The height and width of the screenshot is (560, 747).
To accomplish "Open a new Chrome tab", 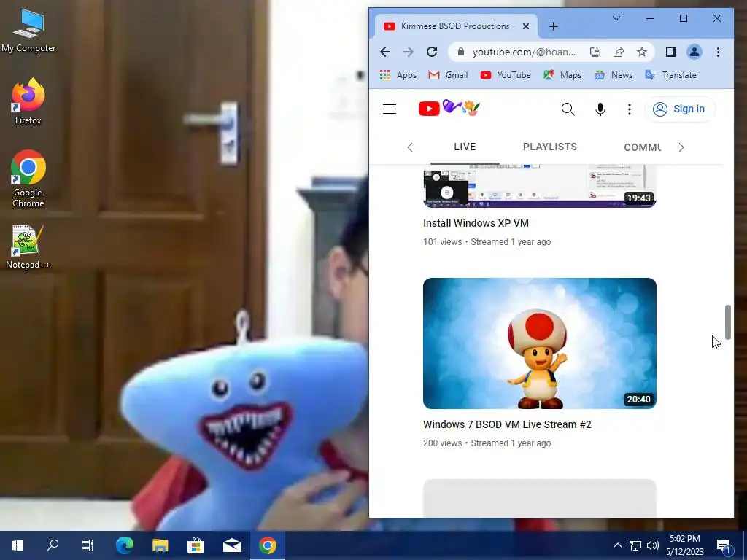I will click(x=553, y=26).
